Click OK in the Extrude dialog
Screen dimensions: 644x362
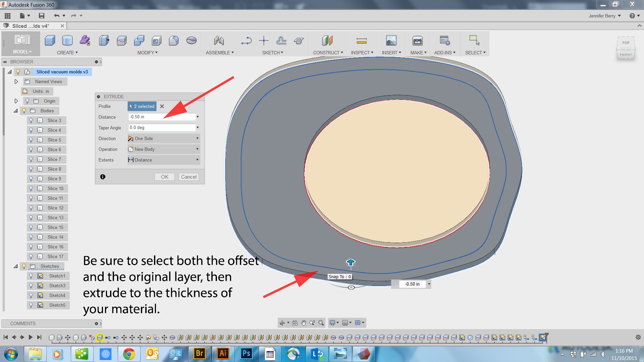(x=164, y=177)
